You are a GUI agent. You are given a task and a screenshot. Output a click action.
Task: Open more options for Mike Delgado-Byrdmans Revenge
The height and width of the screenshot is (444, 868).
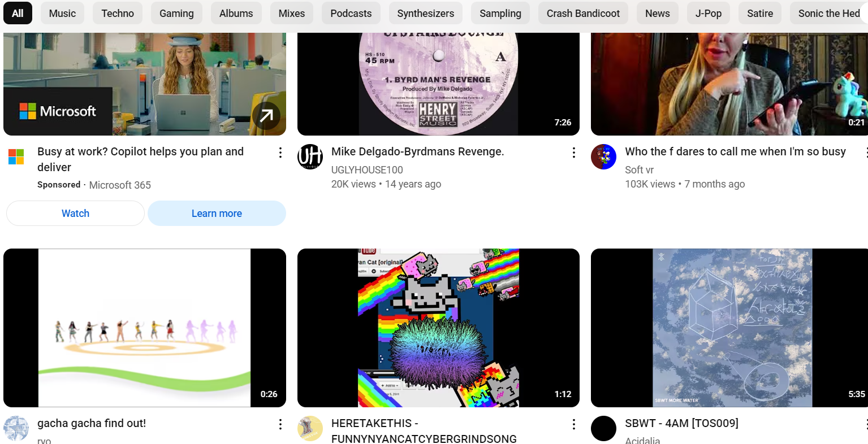[573, 153]
